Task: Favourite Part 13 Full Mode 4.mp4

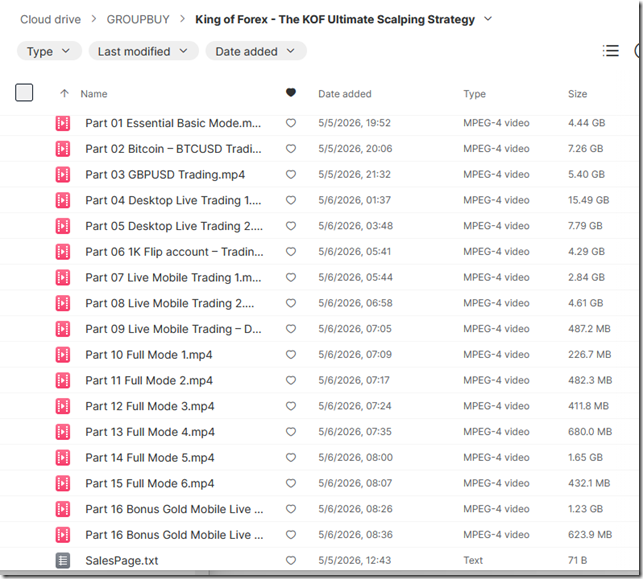Action: tap(291, 432)
